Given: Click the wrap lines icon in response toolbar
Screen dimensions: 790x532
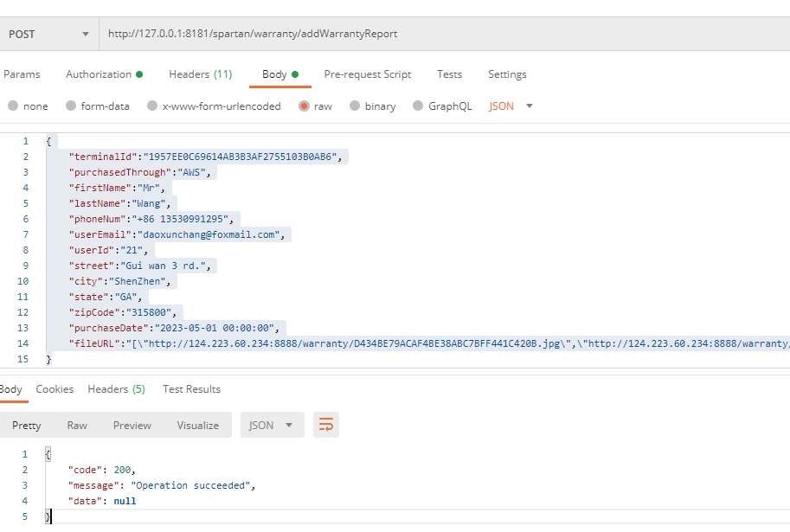Looking at the screenshot, I should pos(326,425).
